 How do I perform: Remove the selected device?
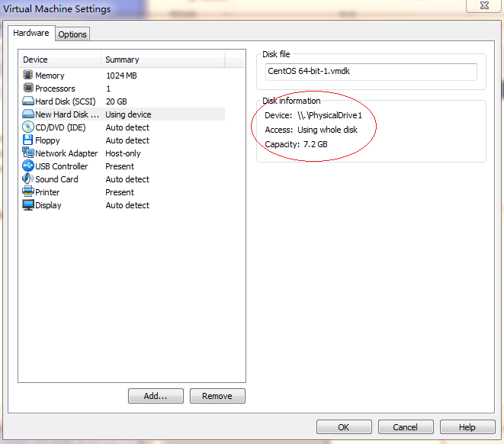pyautogui.click(x=217, y=396)
